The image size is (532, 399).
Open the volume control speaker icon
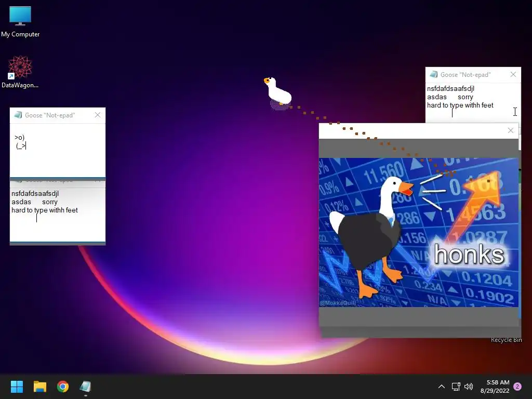[x=469, y=387]
